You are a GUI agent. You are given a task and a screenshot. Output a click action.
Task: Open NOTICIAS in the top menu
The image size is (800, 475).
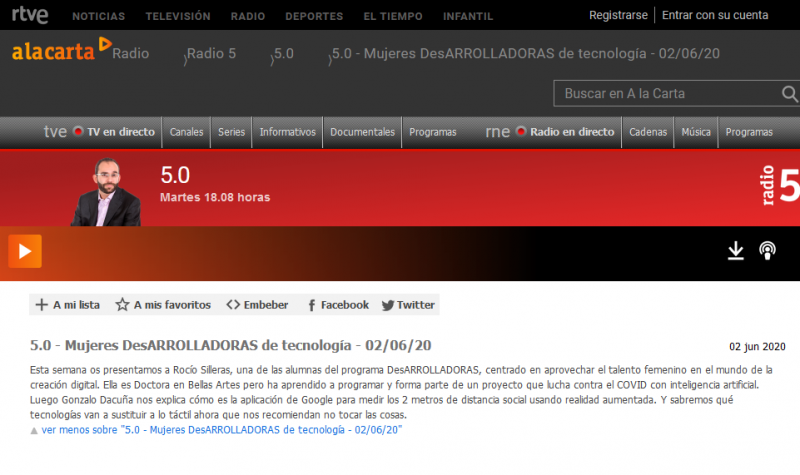[x=98, y=16]
